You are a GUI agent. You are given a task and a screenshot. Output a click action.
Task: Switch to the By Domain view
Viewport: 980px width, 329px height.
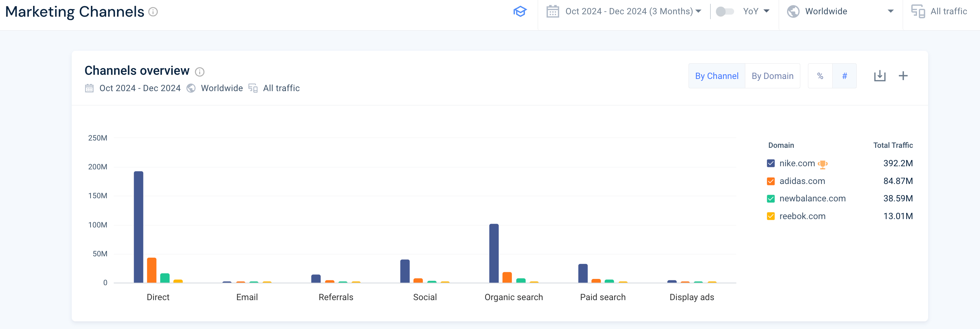click(772, 75)
